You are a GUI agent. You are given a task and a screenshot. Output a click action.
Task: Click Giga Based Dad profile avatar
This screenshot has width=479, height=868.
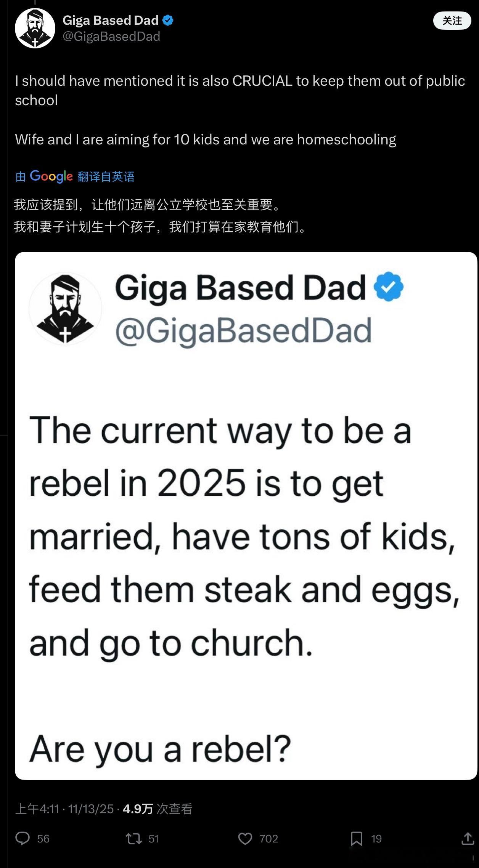tap(35, 28)
